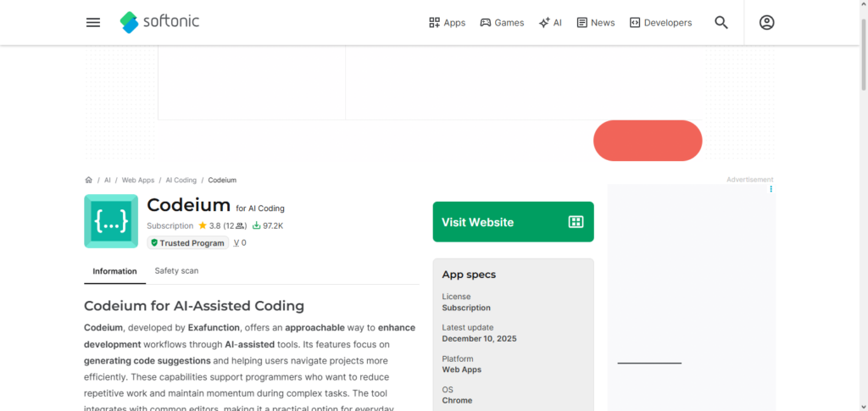Open the hamburger menu icon
Viewport: 868px width, 411px height.
click(93, 23)
